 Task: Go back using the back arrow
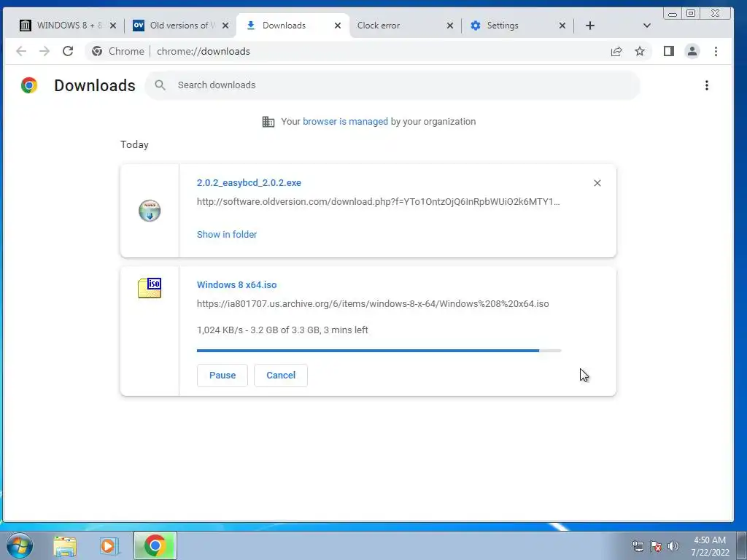pos(21,51)
